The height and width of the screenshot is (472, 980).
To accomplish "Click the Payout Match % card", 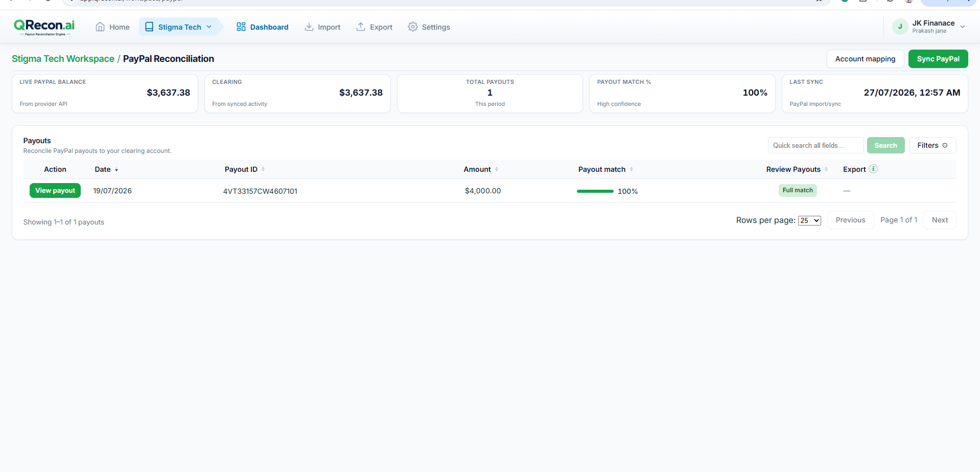I will 682,94.
